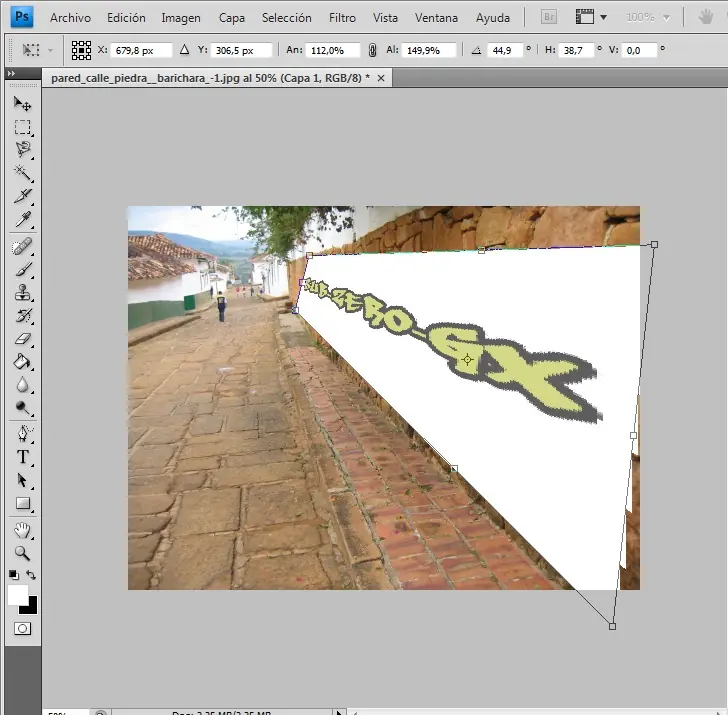Open the Edición menu
The height and width of the screenshot is (715, 728).
pos(126,18)
